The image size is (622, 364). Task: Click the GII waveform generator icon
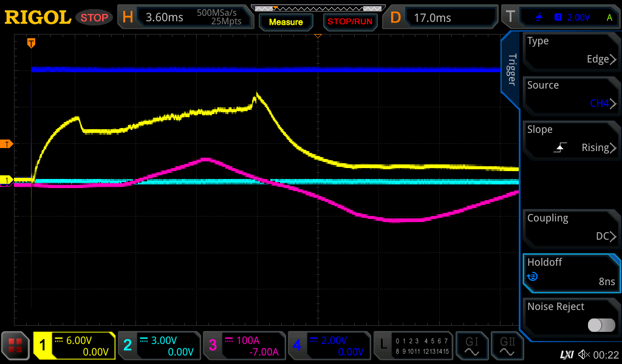[x=507, y=346]
